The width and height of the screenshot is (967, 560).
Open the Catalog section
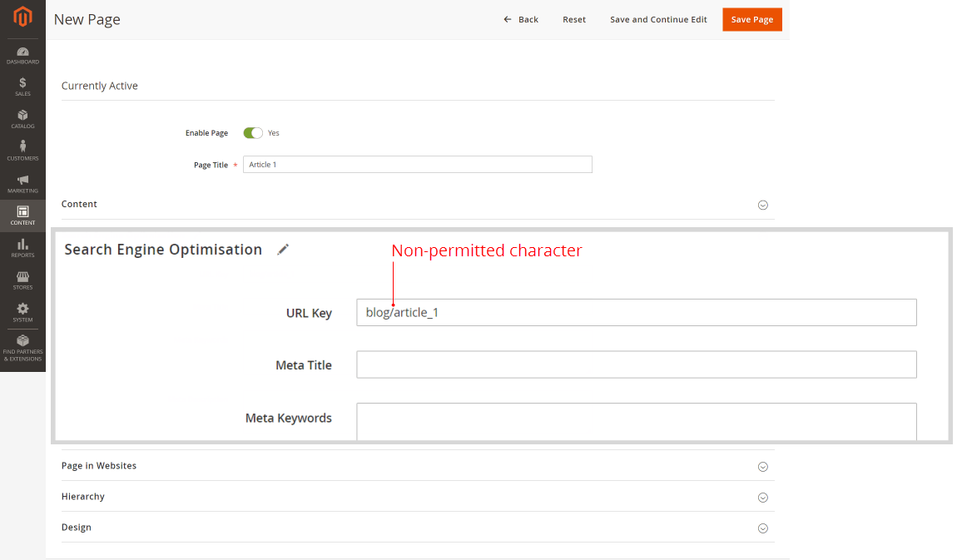(22, 118)
